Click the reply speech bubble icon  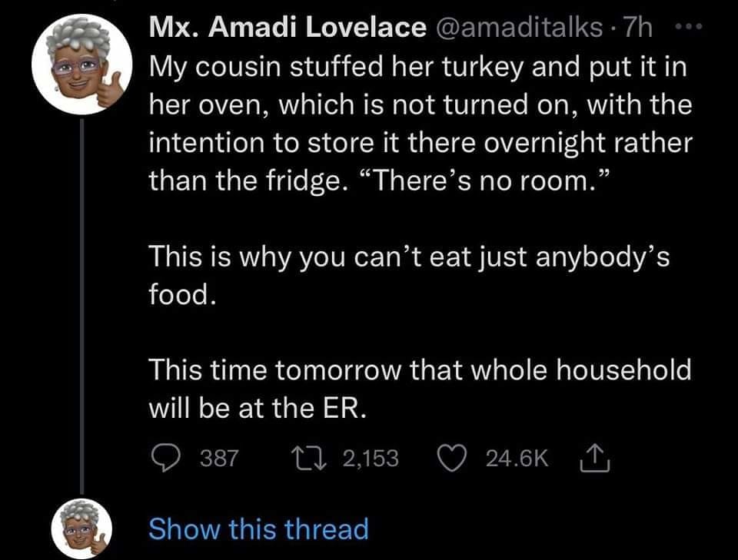(165, 459)
